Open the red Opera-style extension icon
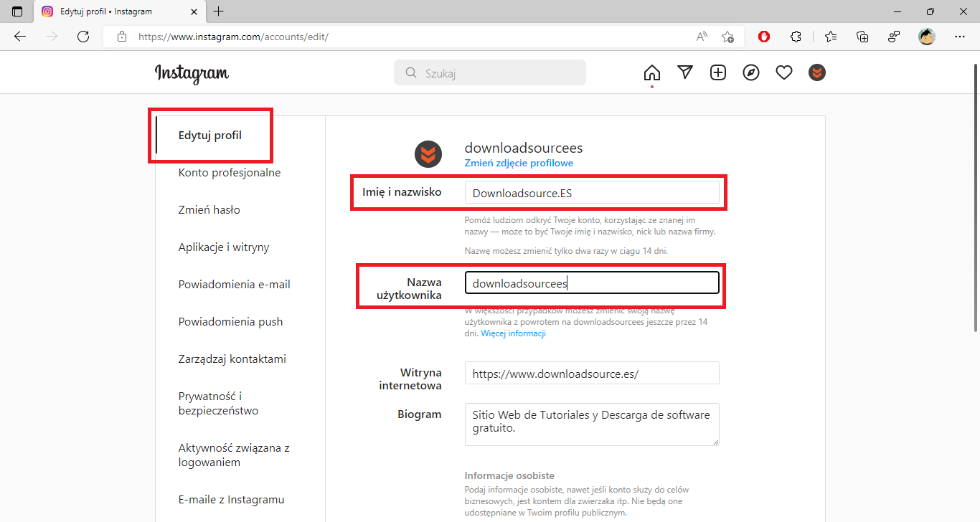This screenshot has width=980, height=522. tap(764, 37)
